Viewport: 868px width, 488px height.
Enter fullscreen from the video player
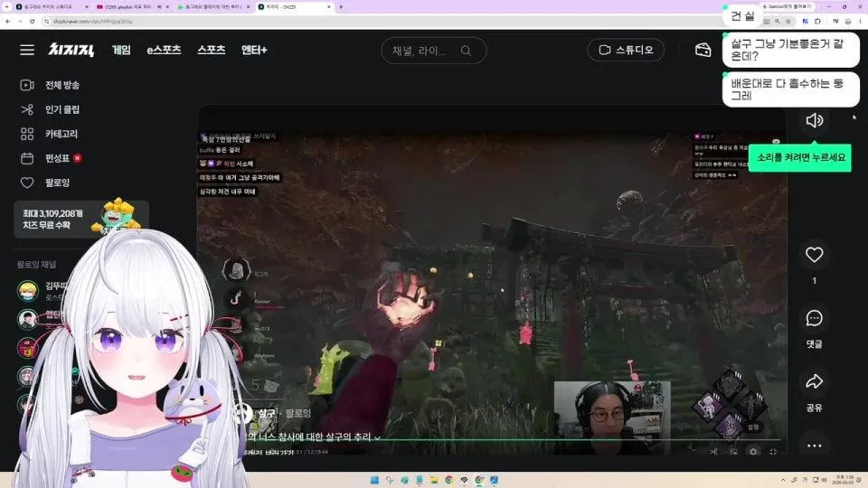click(x=773, y=452)
